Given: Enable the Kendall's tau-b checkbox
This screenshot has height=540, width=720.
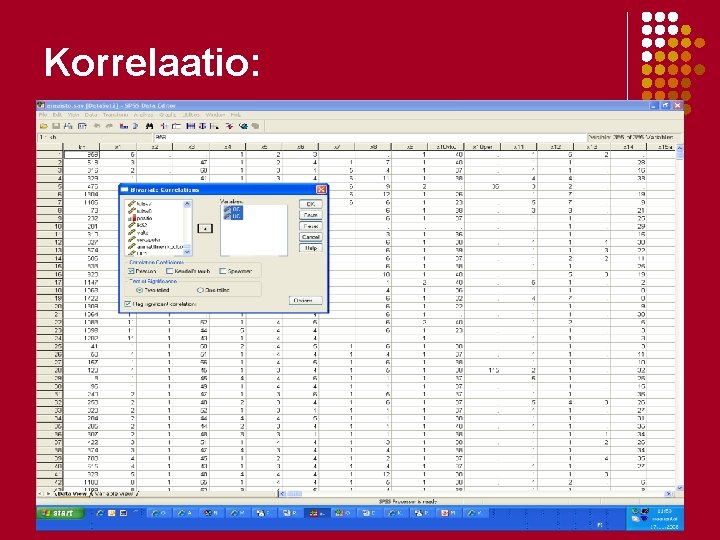Looking at the screenshot, I should 169,271.
